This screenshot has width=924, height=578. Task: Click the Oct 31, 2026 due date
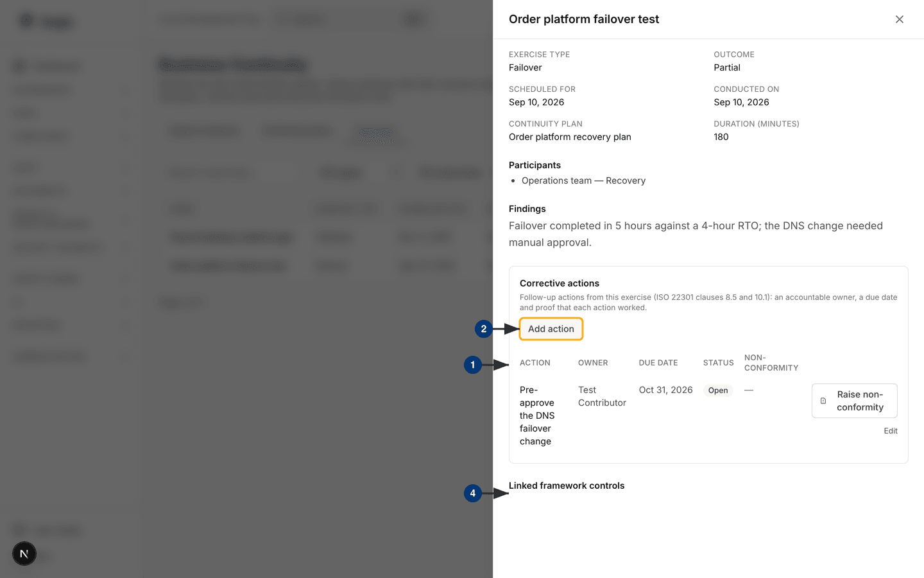[665, 390]
